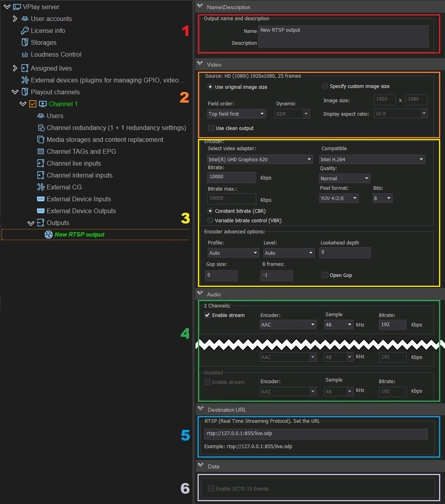Click the Gop size field
The image size is (445, 504).
pos(221,275)
